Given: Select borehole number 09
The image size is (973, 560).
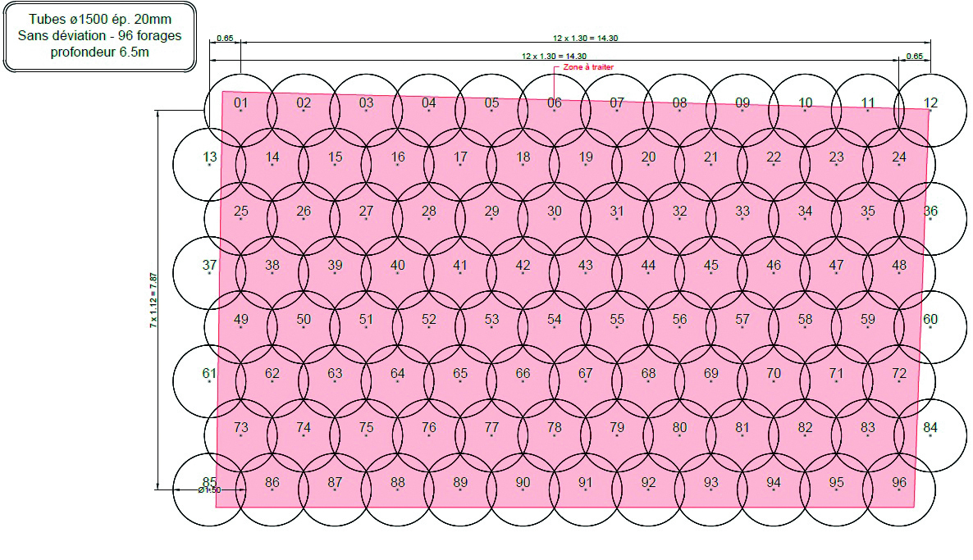Looking at the screenshot, I should pyautogui.click(x=742, y=103).
